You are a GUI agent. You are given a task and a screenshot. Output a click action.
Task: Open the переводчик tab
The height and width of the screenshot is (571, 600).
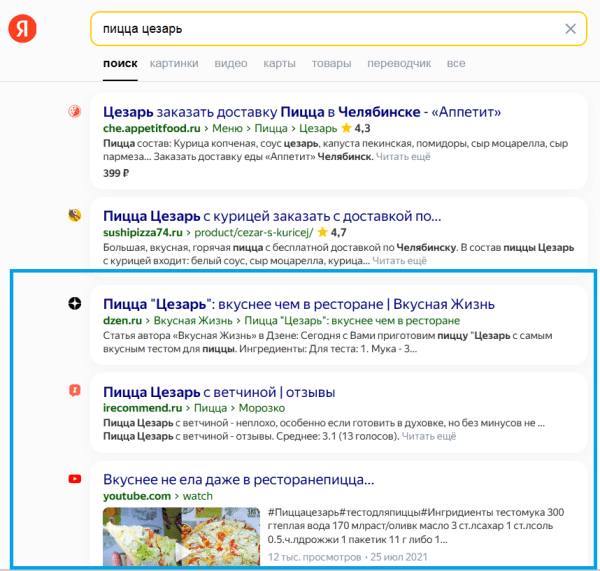coord(399,63)
